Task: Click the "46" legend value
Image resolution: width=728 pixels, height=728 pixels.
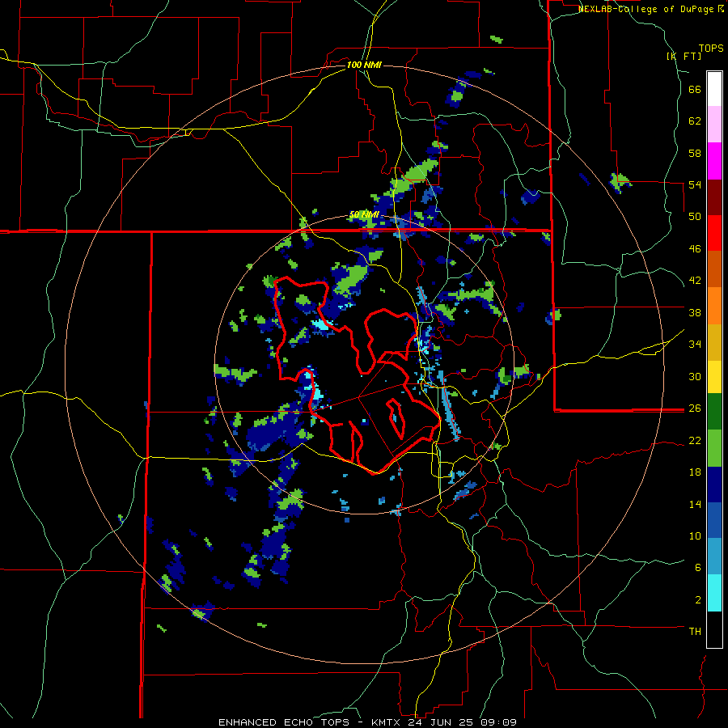Action: click(695, 249)
